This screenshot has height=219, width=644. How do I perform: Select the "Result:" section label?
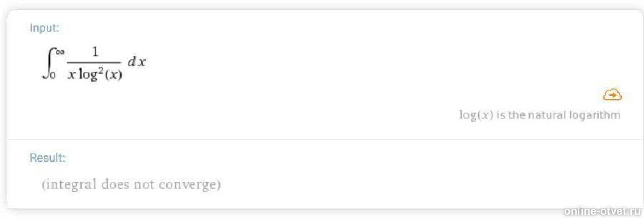pos(47,158)
